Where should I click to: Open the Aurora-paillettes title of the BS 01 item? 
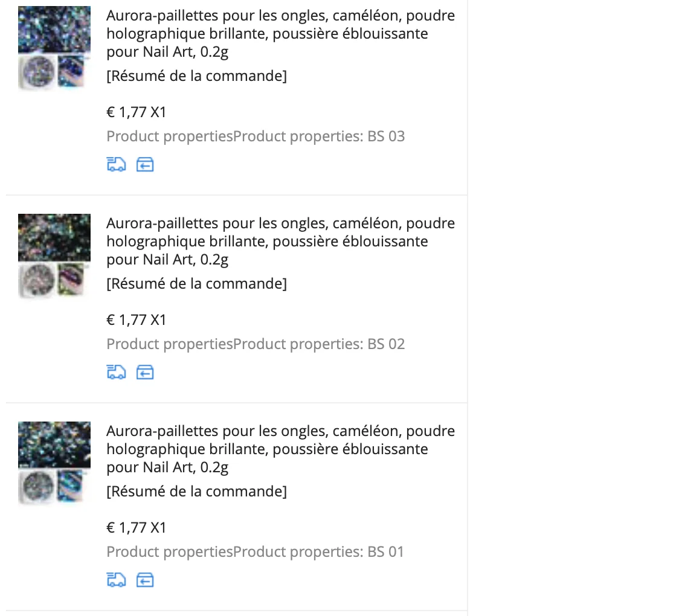pyautogui.click(x=281, y=449)
